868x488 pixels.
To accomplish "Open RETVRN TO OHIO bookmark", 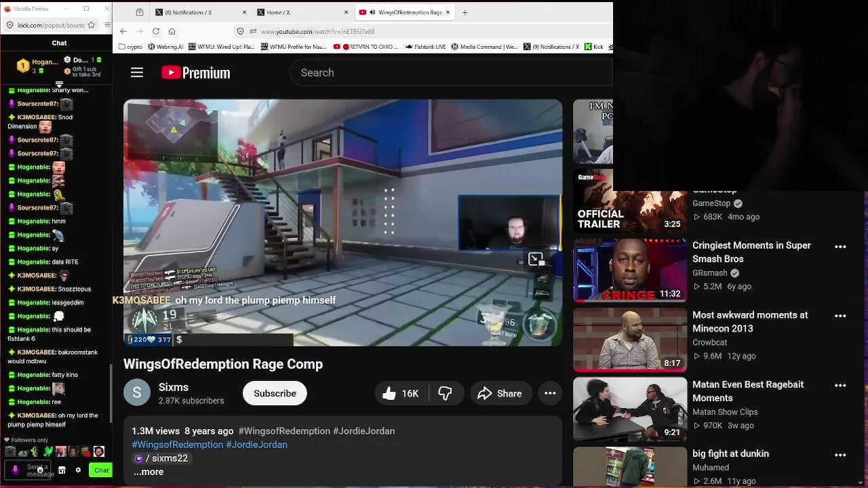I will (367, 47).
